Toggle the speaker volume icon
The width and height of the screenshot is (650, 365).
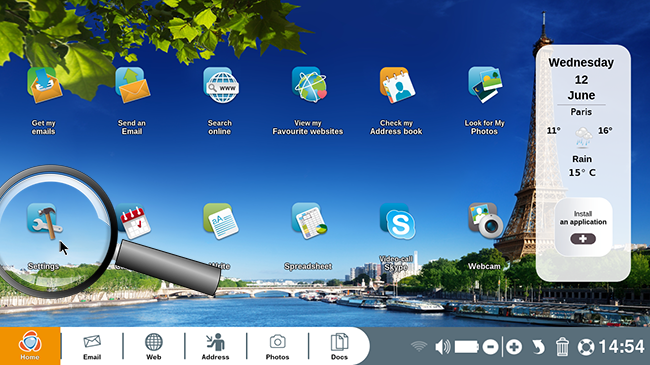[x=443, y=347]
